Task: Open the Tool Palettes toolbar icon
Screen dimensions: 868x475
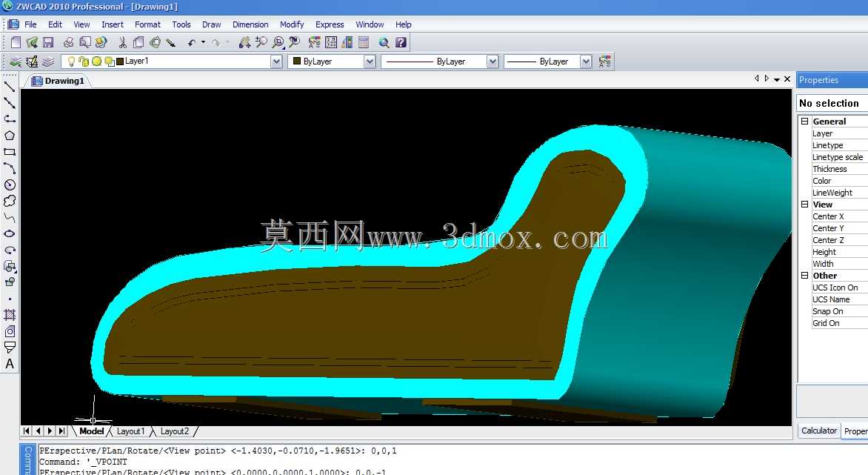Action: [x=347, y=43]
